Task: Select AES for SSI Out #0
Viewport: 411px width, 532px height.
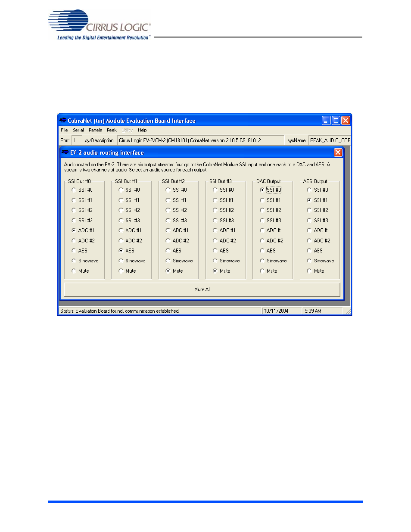Action: point(80,251)
